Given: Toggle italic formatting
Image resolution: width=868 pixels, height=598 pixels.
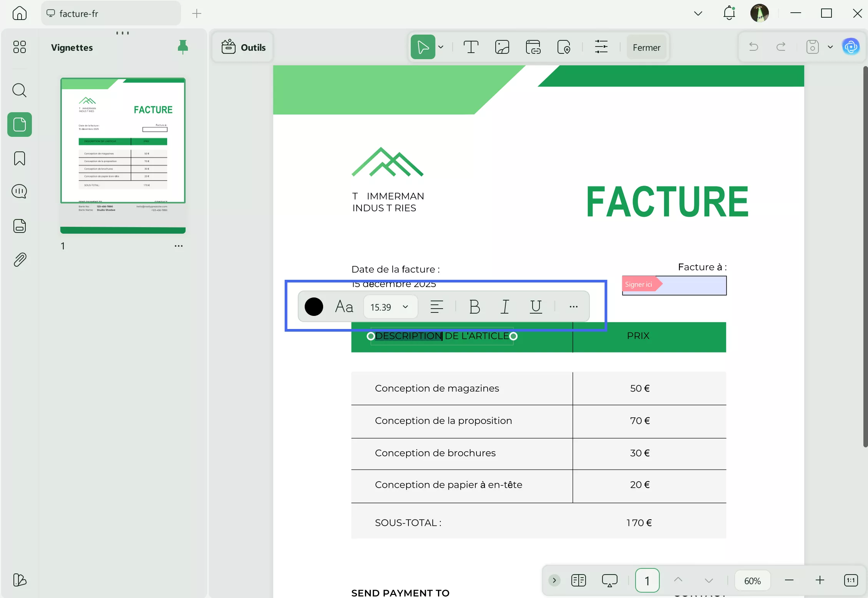Looking at the screenshot, I should (x=505, y=306).
